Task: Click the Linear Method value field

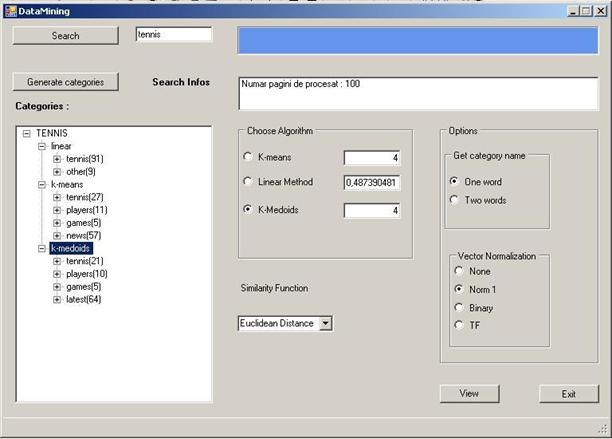Action: 371,183
